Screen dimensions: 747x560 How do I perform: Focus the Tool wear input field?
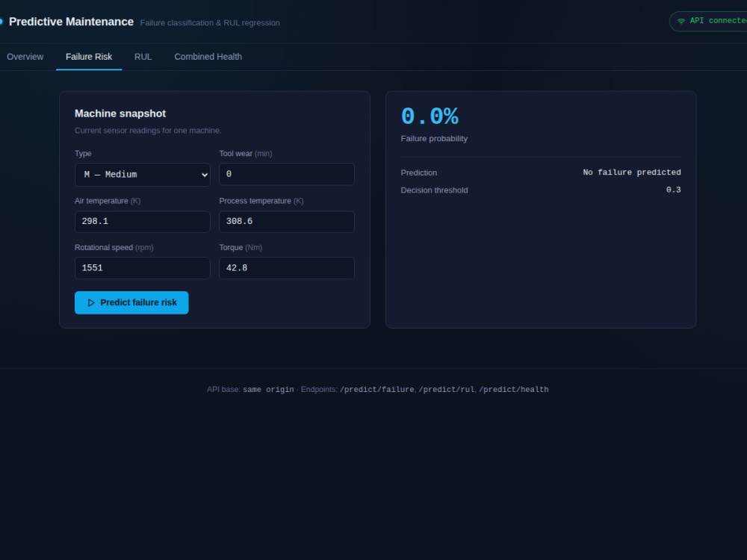[x=287, y=174]
